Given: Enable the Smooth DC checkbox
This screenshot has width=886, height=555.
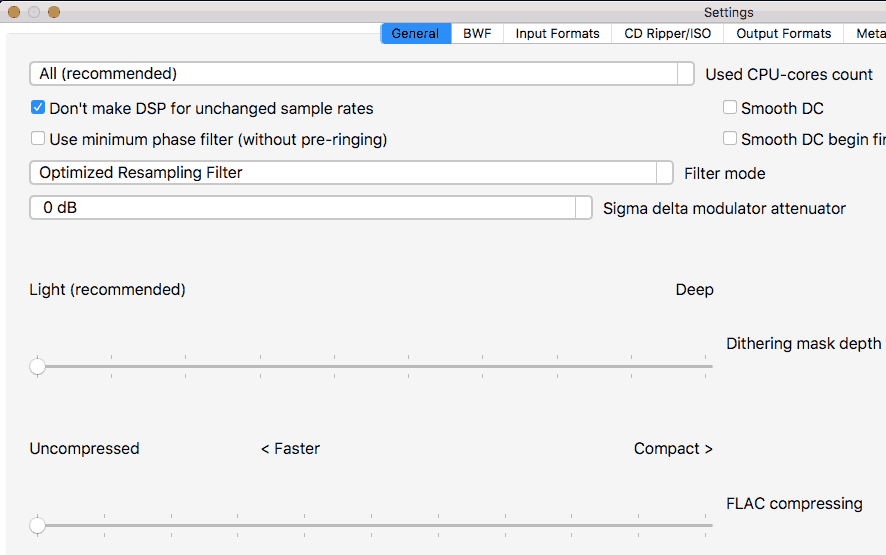Looking at the screenshot, I should coord(729,107).
